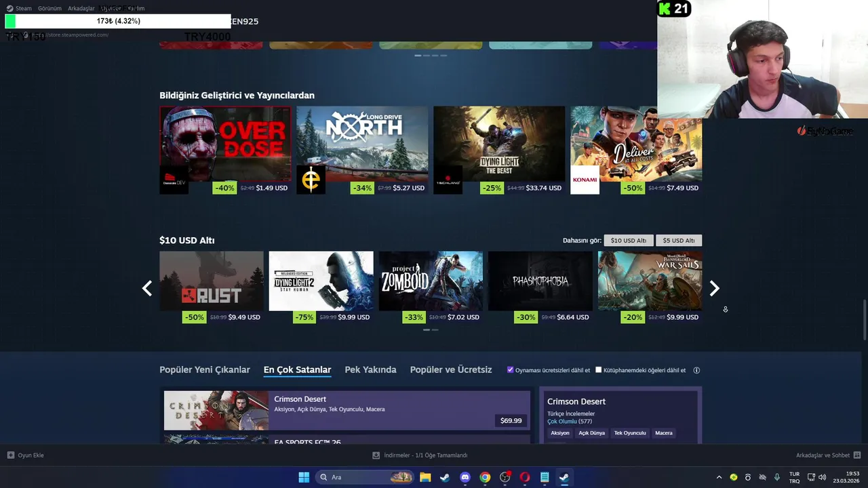Switch to Pek Yakında tab

pos(370,370)
